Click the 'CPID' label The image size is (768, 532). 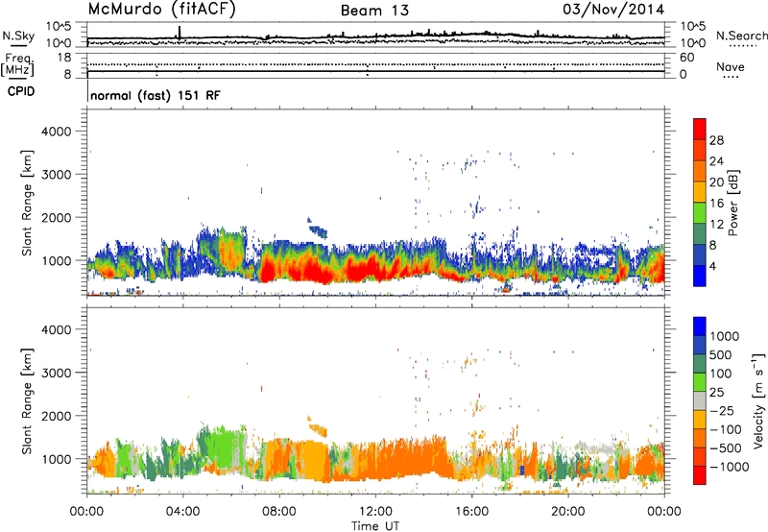click(21, 91)
